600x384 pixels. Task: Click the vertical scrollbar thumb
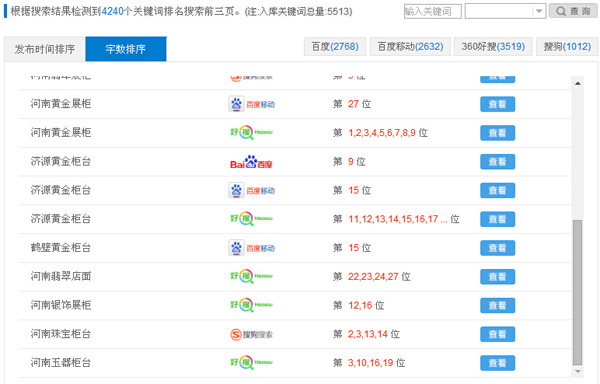click(577, 293)
